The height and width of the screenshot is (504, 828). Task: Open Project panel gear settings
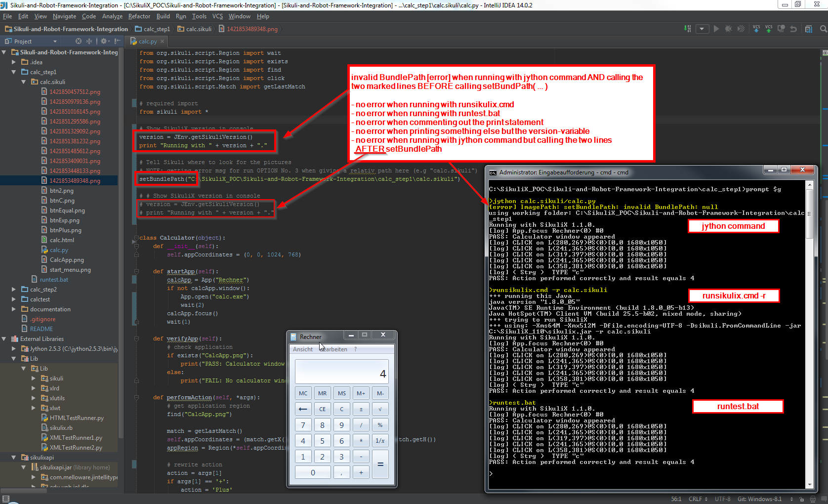(105, 41)
